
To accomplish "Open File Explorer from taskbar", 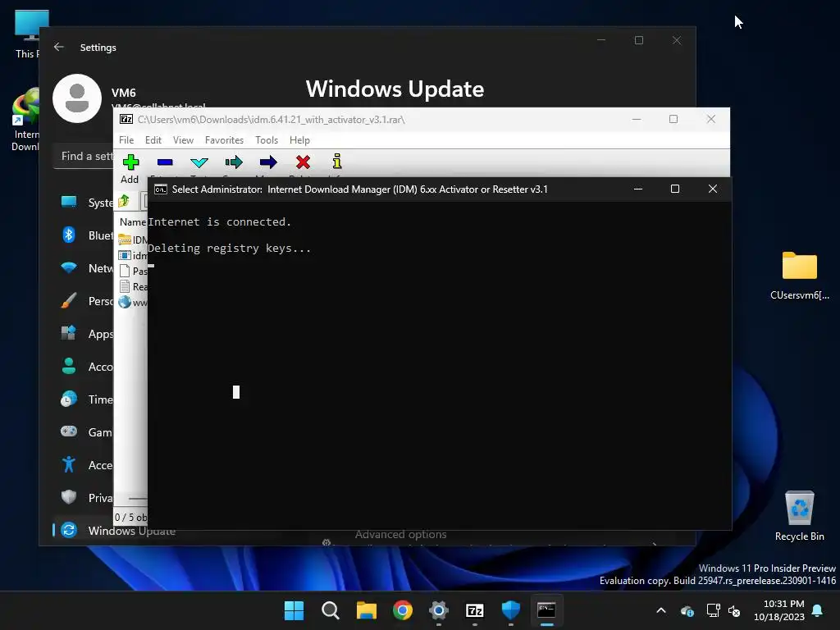I will (367, 610).
